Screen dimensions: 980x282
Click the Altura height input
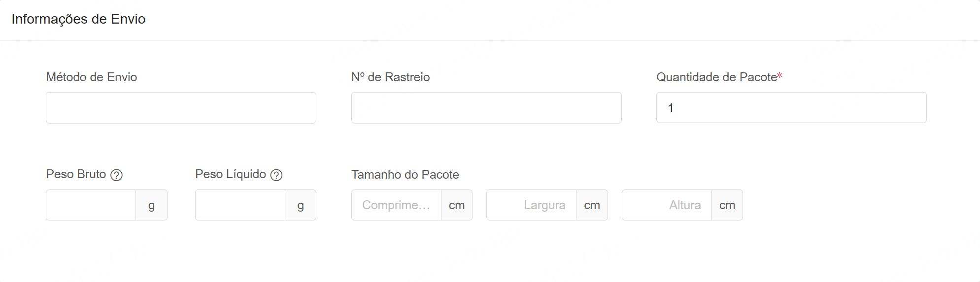tap(667, 205)
